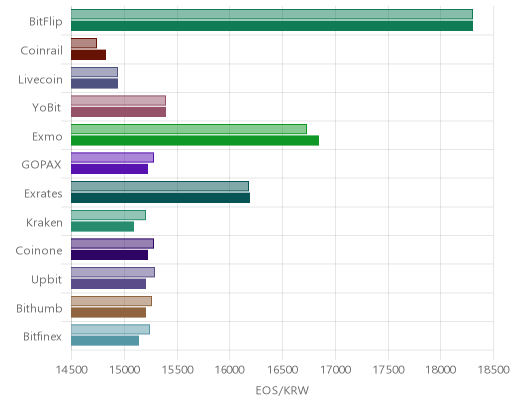Select the light purple Upbit bar
The height and width of the screenshot is (408, 512).
(113, 272)
